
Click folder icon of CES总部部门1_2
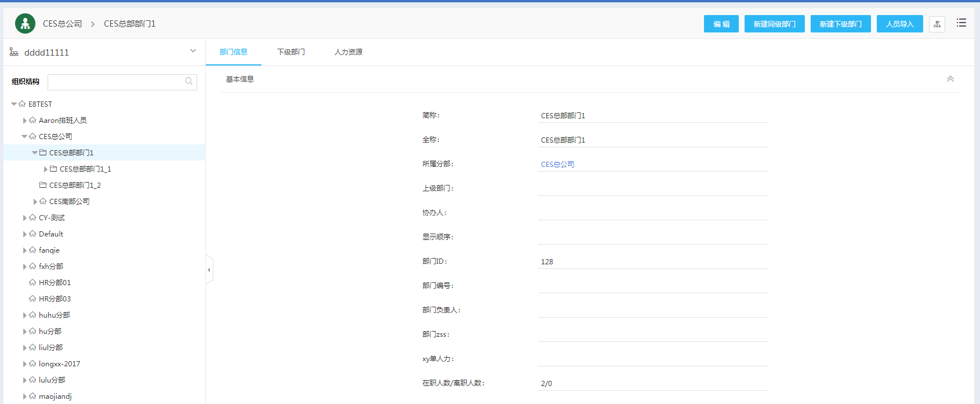tap(43, 185)
